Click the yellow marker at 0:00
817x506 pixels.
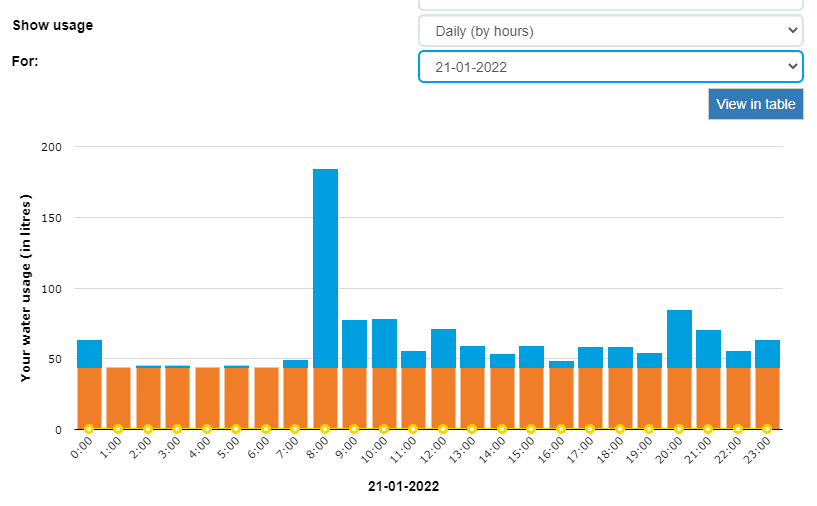89,429
